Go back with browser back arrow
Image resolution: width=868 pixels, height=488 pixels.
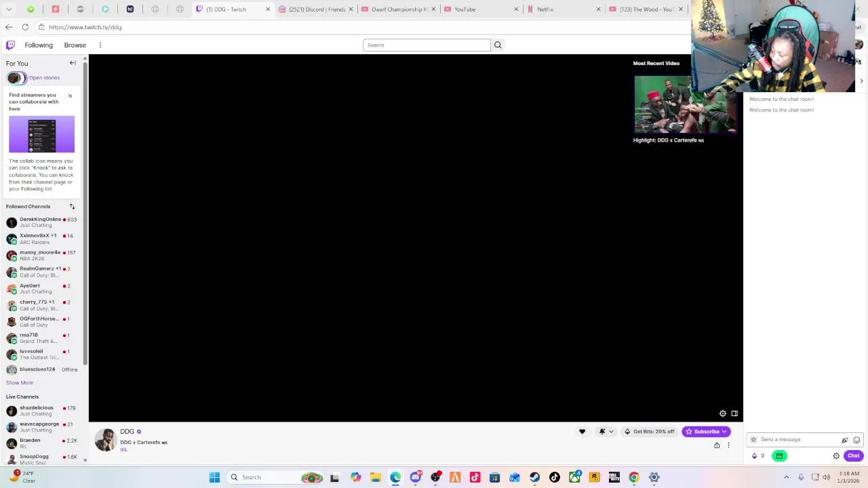pos(9,27)
